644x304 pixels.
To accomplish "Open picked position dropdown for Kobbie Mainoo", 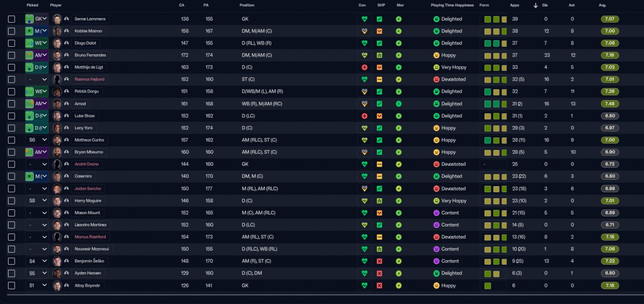I will 37,31.
